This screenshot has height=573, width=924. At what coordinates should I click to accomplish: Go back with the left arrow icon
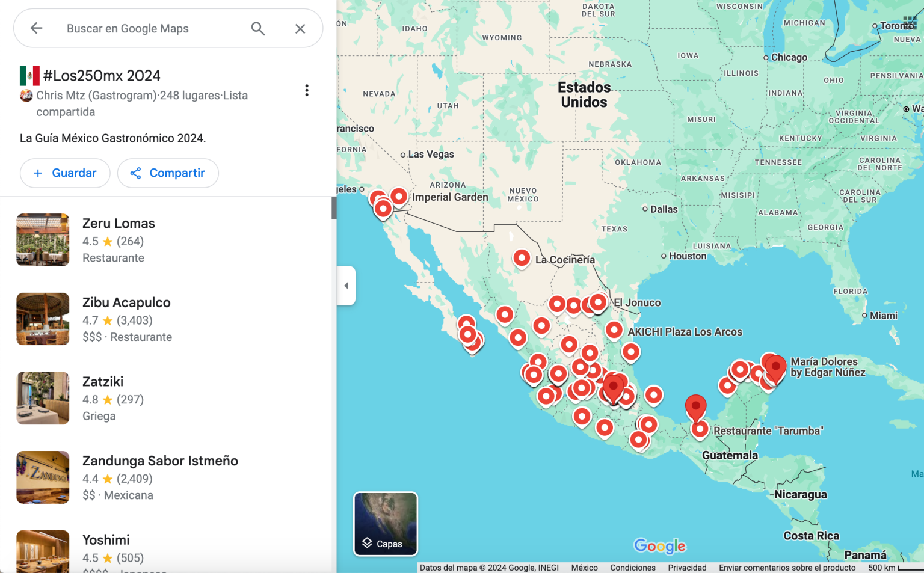(36, 28)
